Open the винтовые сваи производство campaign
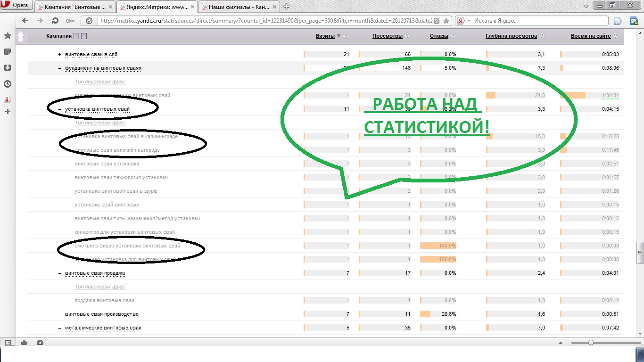 tap(102, 314)
